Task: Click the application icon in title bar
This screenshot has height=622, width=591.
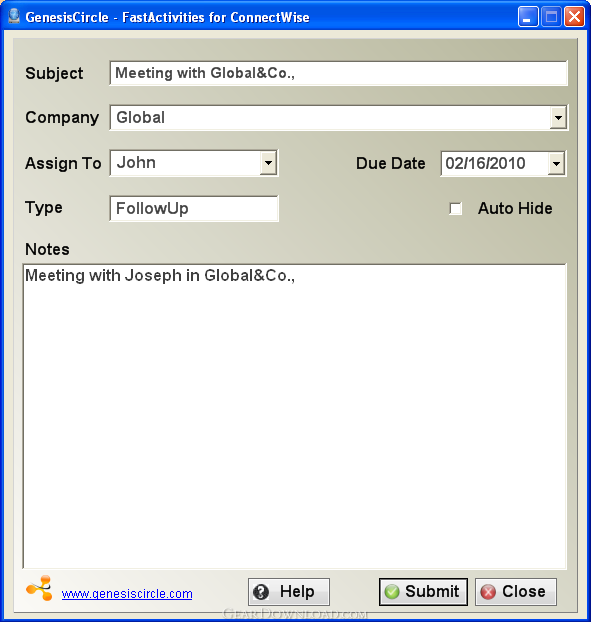Action: (x=14, y=16)
